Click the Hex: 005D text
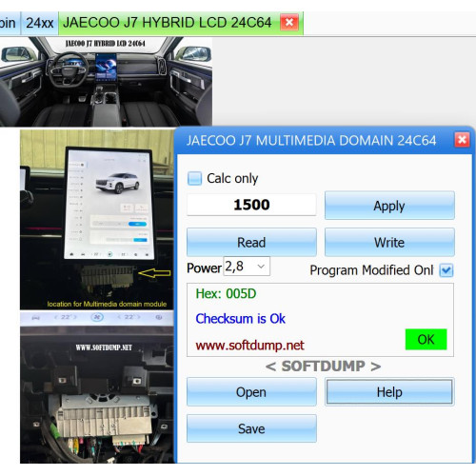The image size is (476, 476). pyautogui.click(x=226, y=293)
